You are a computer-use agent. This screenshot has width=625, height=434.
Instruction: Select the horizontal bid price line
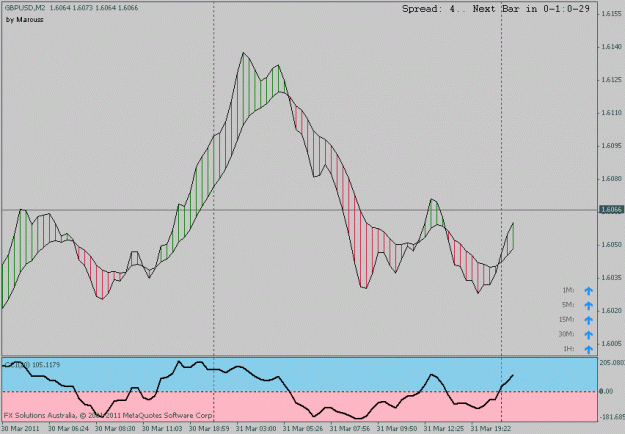click(x=299, y=210)
